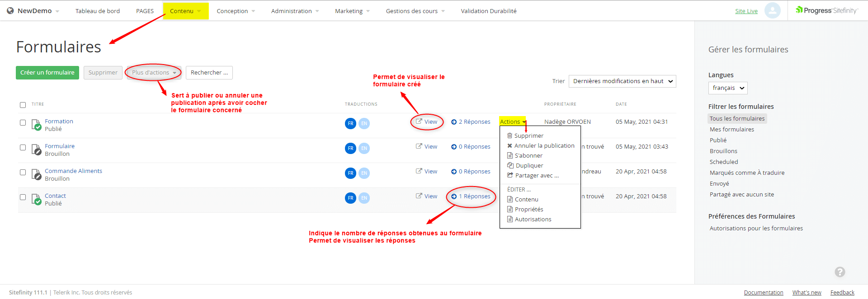The width and height of the screenshot is (868, 299).
Task: Expand the Langues français dropdown
Action: pos(727,88)
